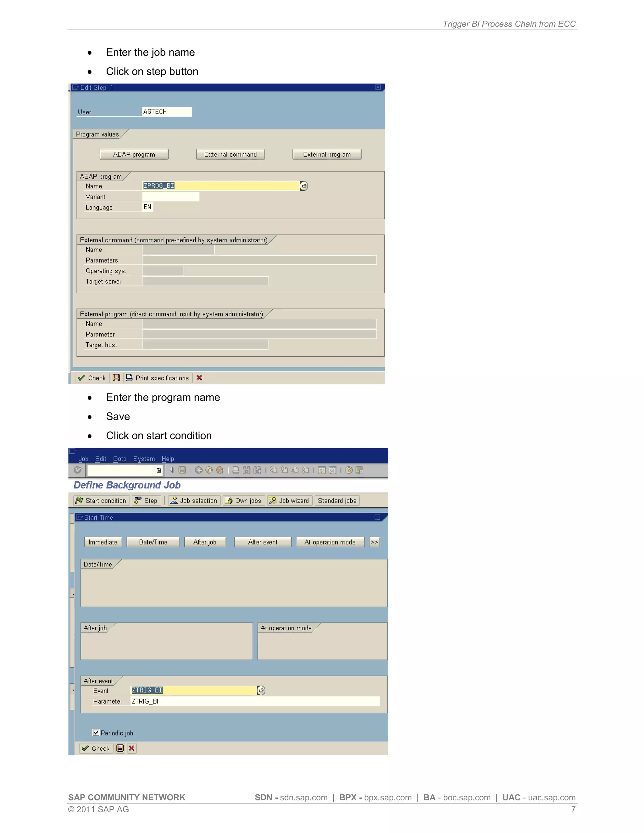The height and width of the screenshot is (833, 644).
Task: Click the Step button
Action: (147, 500)
